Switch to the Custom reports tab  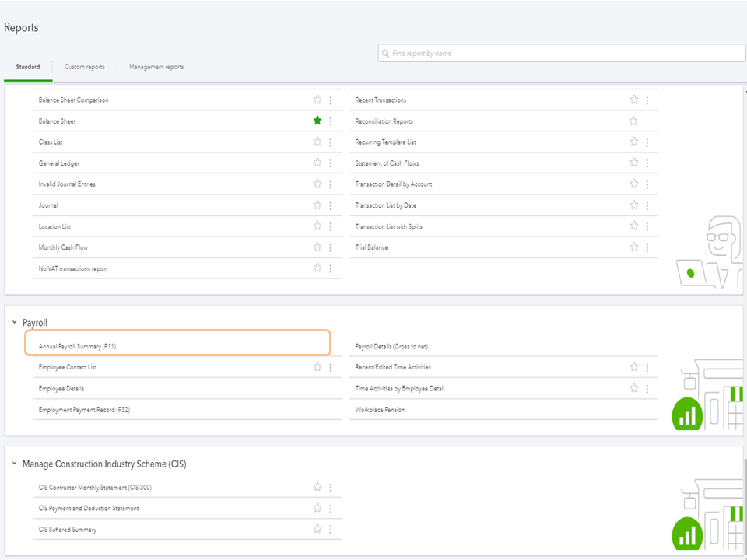(x=85, y=67)
